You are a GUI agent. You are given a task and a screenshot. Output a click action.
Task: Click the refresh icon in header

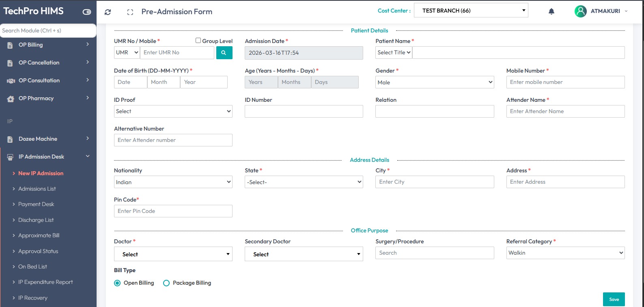108,12
